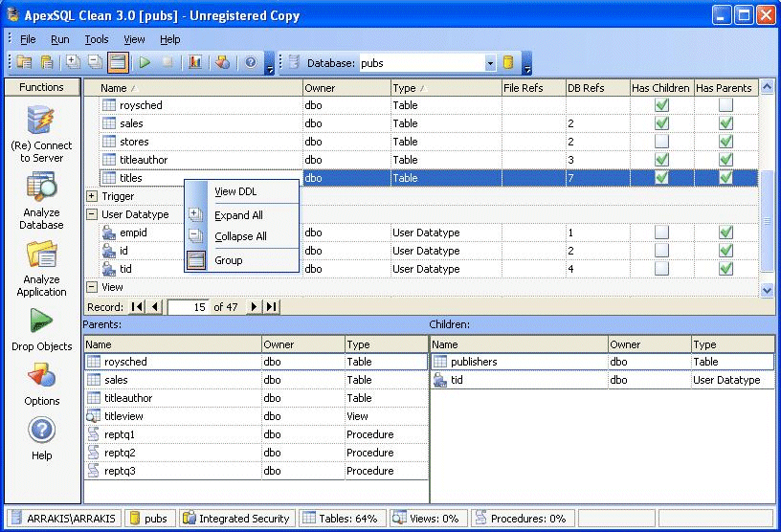Click the tid datatype icon in Children
This screenshot has height=532, width=781.
(440, 380)
